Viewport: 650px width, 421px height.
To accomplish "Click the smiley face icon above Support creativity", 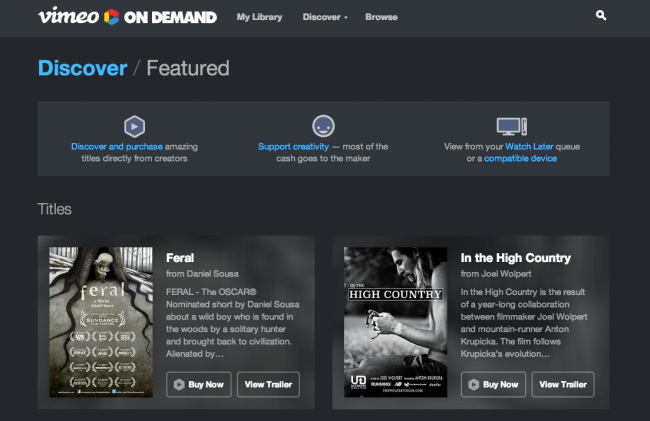I will coord(323,126).
